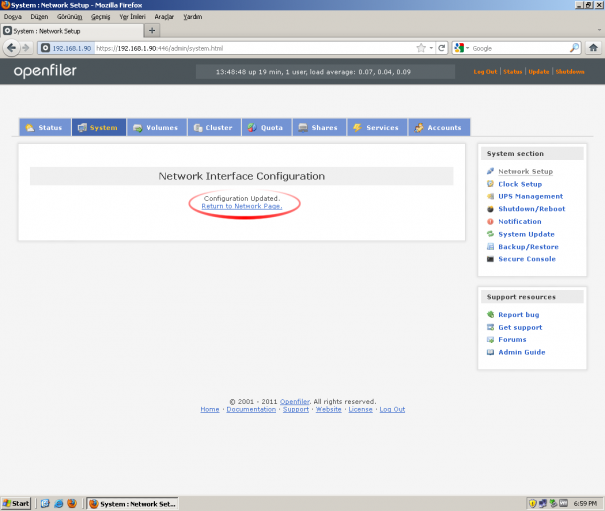The width and height of the screenshot is (605, 511).
Task: Open the Windows Start menu
Action: pyautogui.click(x=16, y=504)
